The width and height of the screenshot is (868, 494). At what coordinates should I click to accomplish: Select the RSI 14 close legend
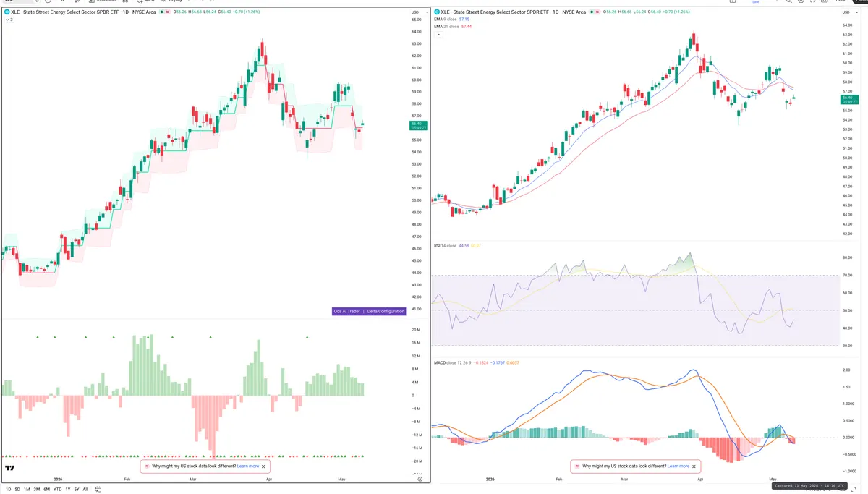click(445, 245)
